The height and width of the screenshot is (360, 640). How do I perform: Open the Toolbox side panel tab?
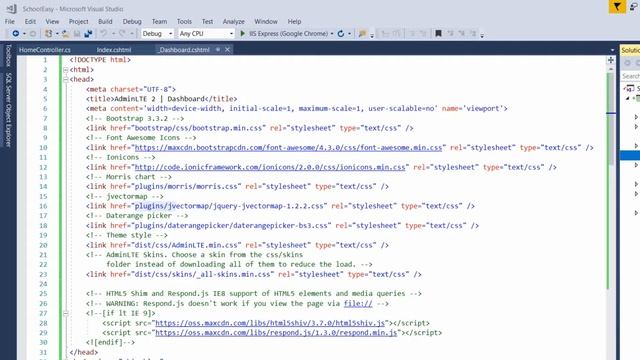click(x=8, y=55)
